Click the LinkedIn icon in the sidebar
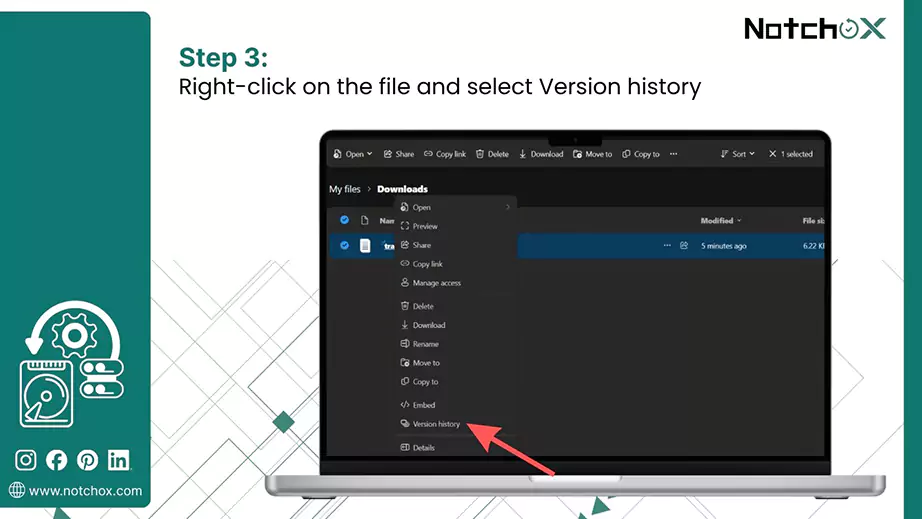The height and width of the screenshot is (519, 922). (x=119, y=460)
